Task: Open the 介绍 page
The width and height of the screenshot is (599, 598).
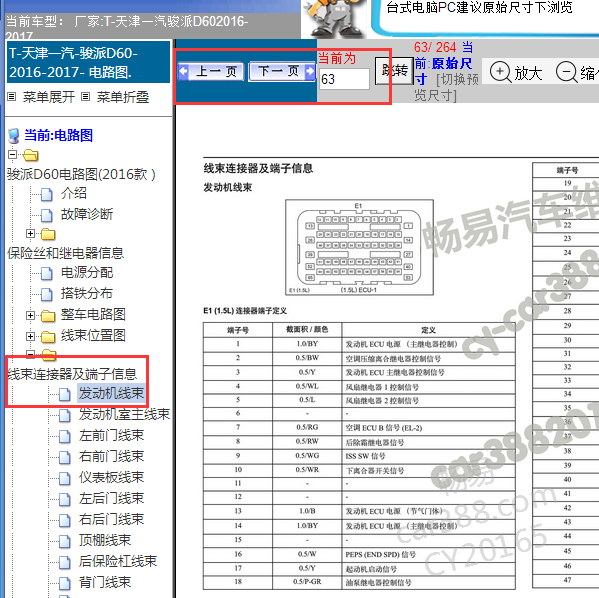Action: 74,193
